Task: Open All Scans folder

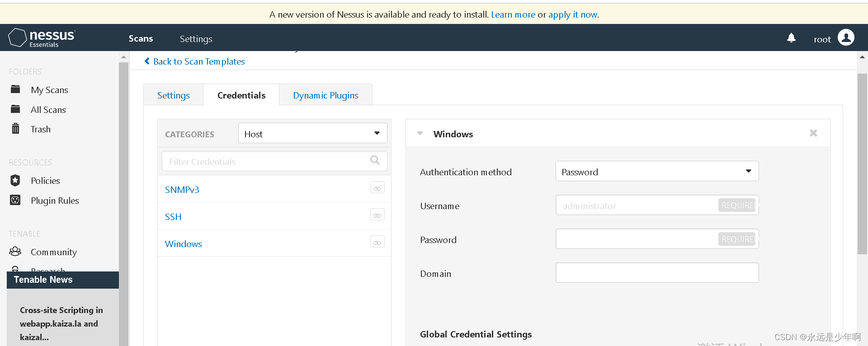Action: point(48,110)
